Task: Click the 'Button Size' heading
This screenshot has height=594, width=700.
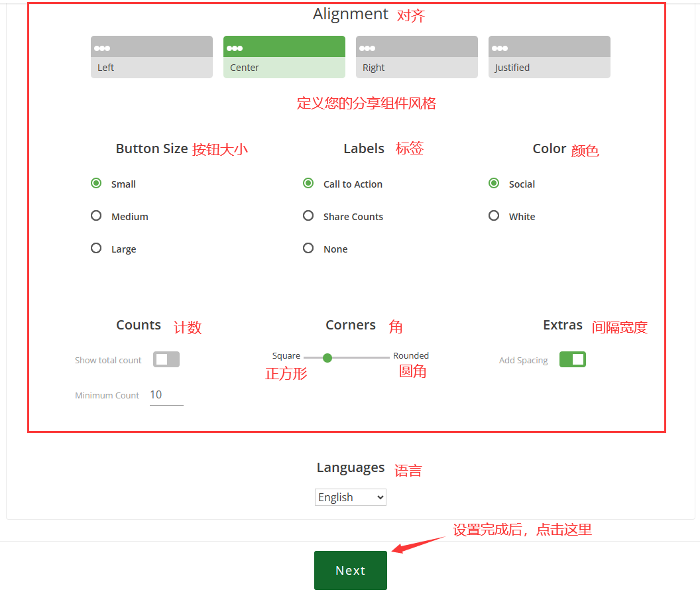Action: [x=152, y=148]
